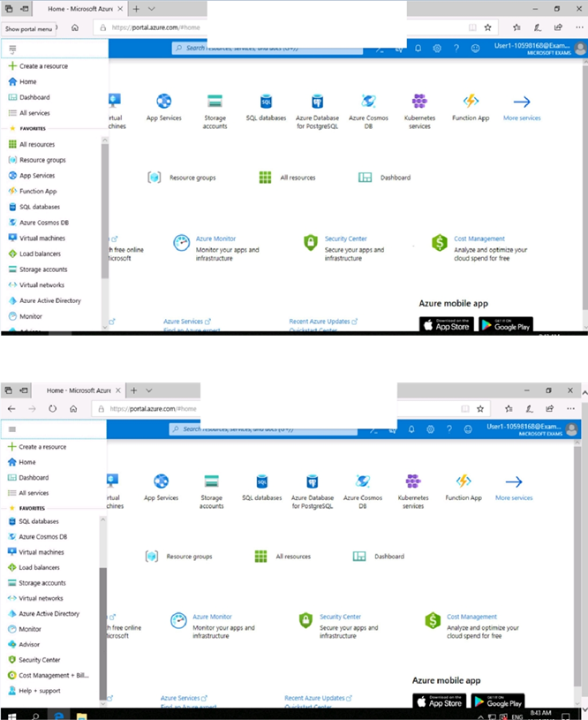Screen dimensions: 588x720
Task: Select Create a resource in upper window
Action: [x=38, y=66]
